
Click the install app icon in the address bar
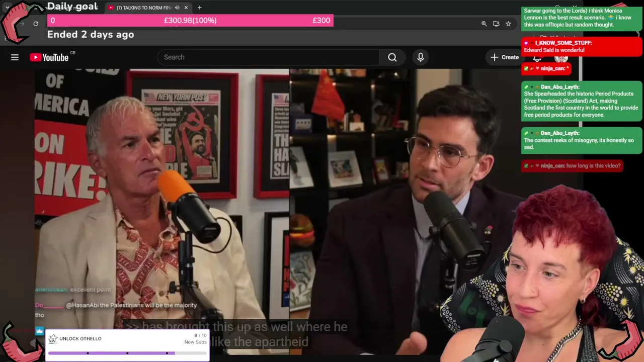496,24
